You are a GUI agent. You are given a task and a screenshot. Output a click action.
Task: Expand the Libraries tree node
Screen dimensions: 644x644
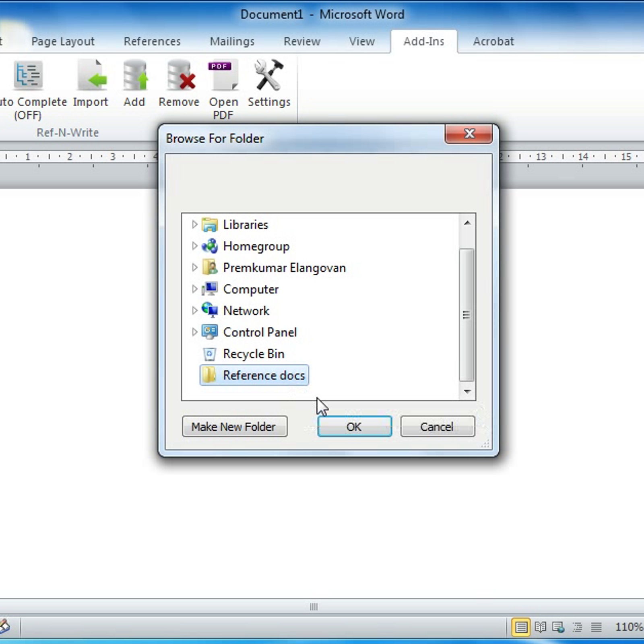(194, 224)
